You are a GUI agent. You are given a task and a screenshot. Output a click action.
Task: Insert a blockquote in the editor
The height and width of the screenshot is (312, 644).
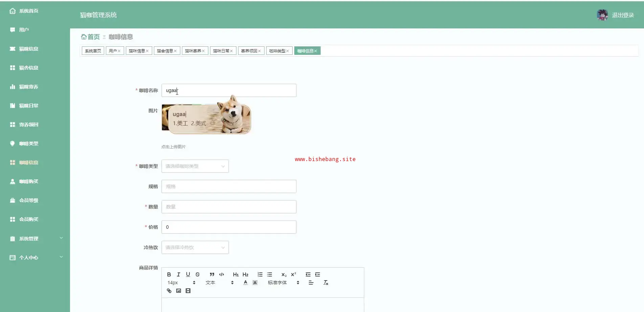(x=212, y=274)
